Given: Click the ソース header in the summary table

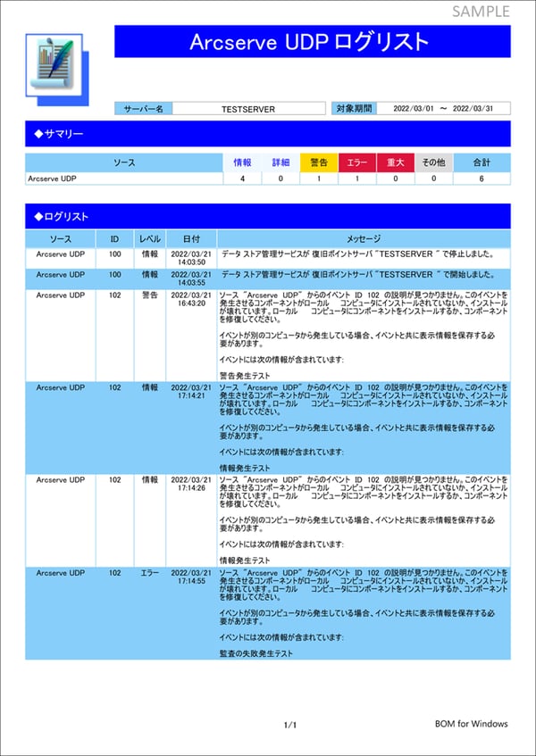Looking at the screenshot, I should click(124, 163).
